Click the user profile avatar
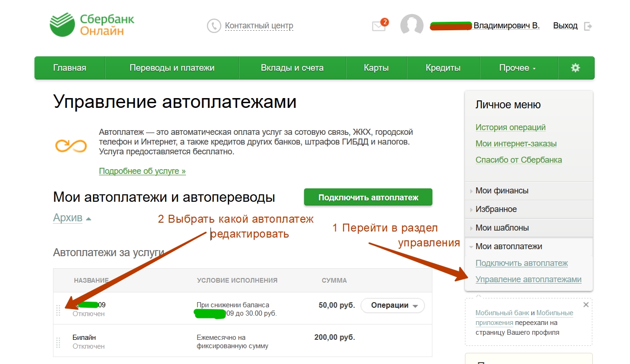 [411, 26]
